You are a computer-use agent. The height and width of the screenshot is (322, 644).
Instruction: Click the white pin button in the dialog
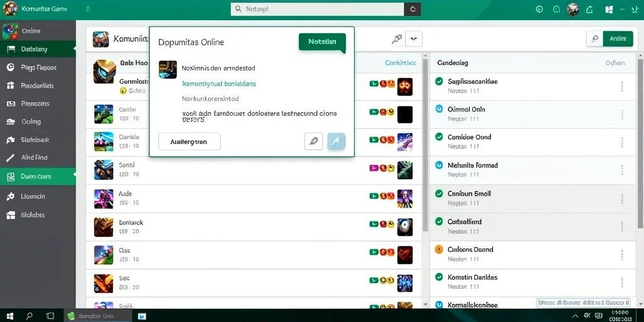(x=313, y=142)
